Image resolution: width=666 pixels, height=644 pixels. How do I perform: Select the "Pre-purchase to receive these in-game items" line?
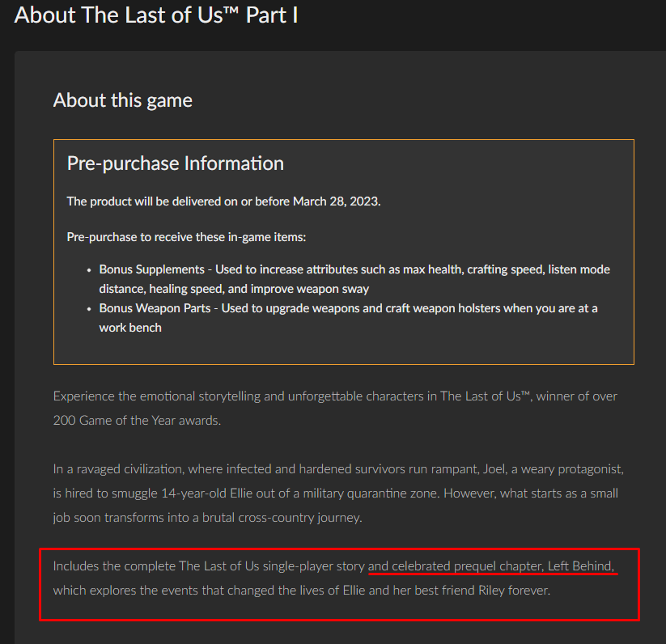[186, 237]
